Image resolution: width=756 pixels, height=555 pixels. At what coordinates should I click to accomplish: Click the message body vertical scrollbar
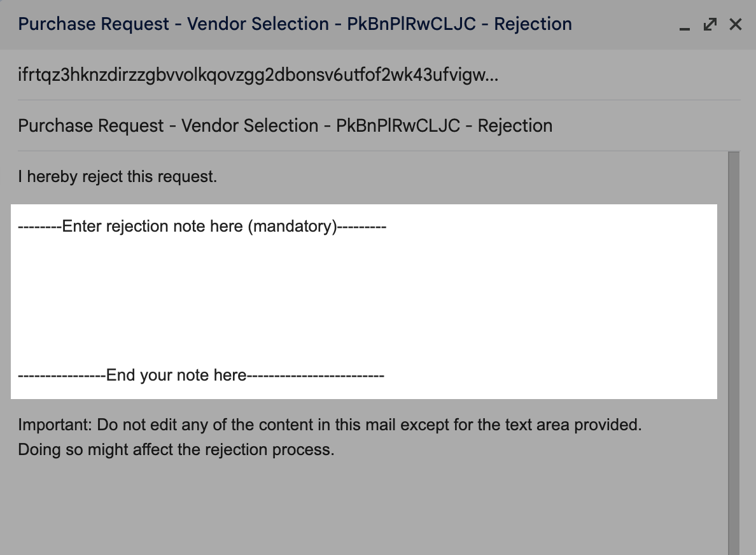point(733,353)
